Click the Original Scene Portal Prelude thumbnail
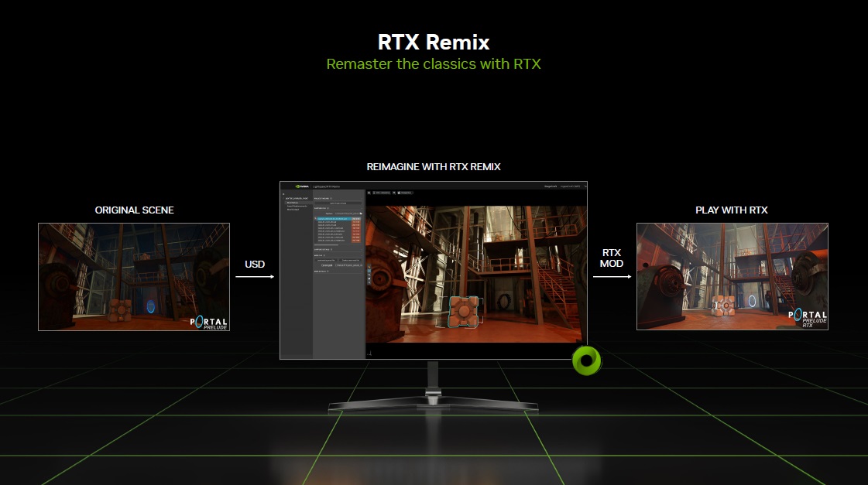This screenshot has width=868, height=485. pos(134,276)
